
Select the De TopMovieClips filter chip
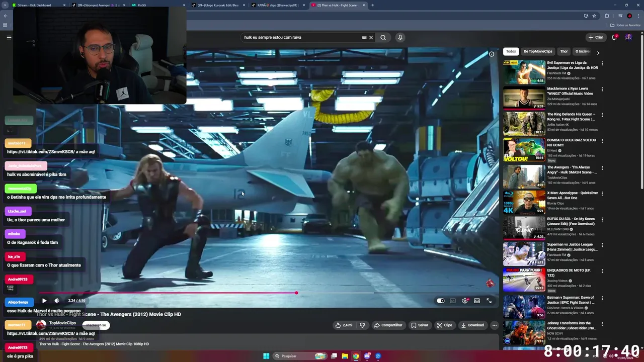(538, 51)
